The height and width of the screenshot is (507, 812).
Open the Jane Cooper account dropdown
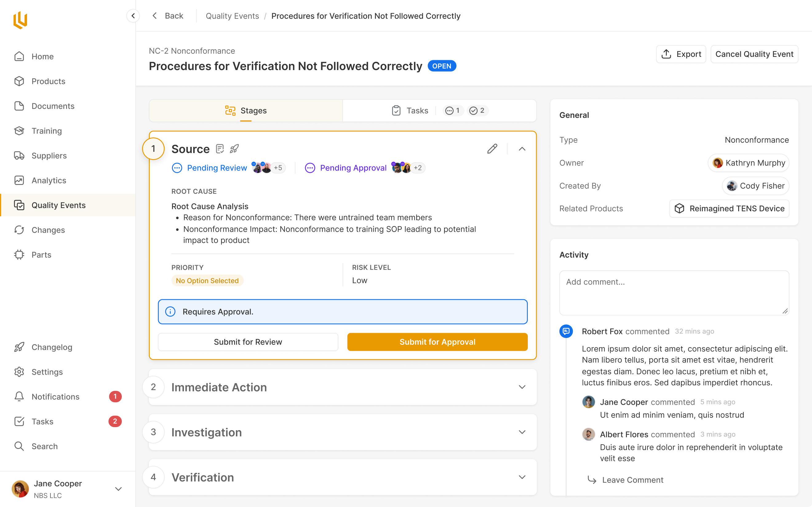coord(118,489)
